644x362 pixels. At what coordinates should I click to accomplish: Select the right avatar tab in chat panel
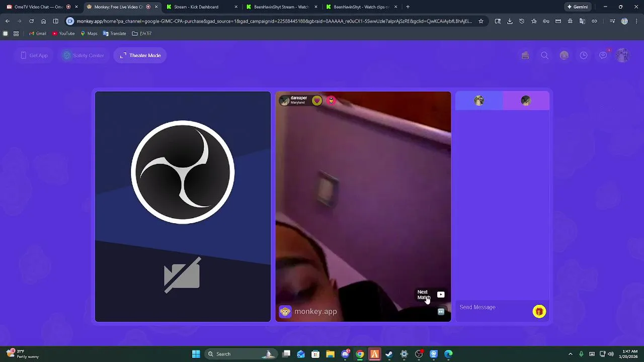(526, 101)
